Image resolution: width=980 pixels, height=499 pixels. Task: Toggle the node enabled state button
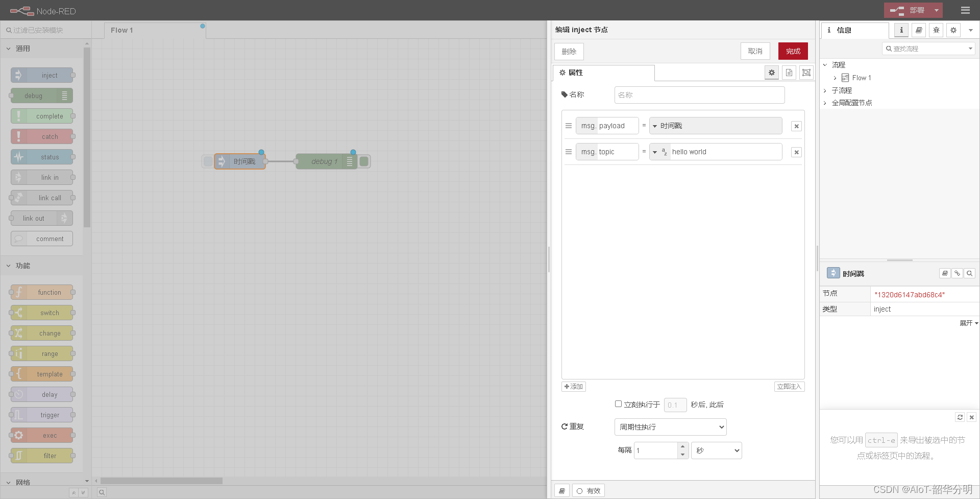[x=589, y=491]
